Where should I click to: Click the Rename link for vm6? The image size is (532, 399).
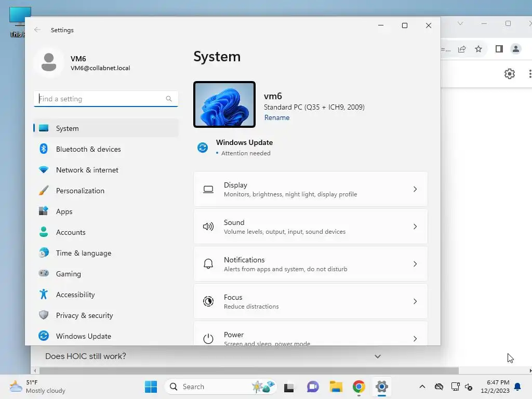(277, 117)
